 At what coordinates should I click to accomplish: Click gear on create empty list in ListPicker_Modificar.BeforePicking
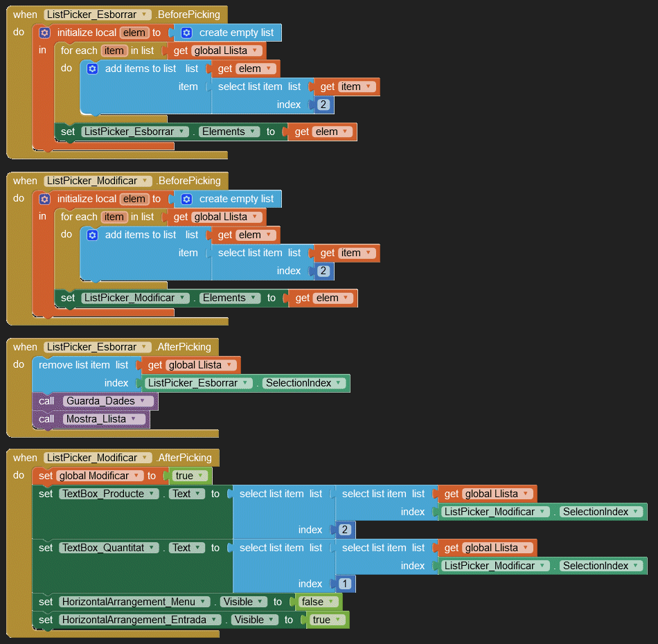[187, 199]
